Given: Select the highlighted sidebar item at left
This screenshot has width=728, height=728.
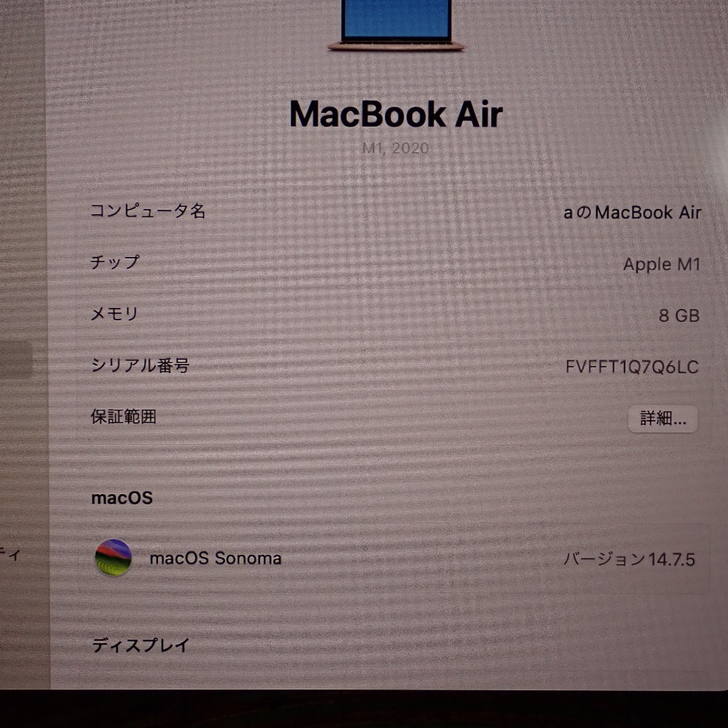Looking at the screenshot, I should [16, 359].
